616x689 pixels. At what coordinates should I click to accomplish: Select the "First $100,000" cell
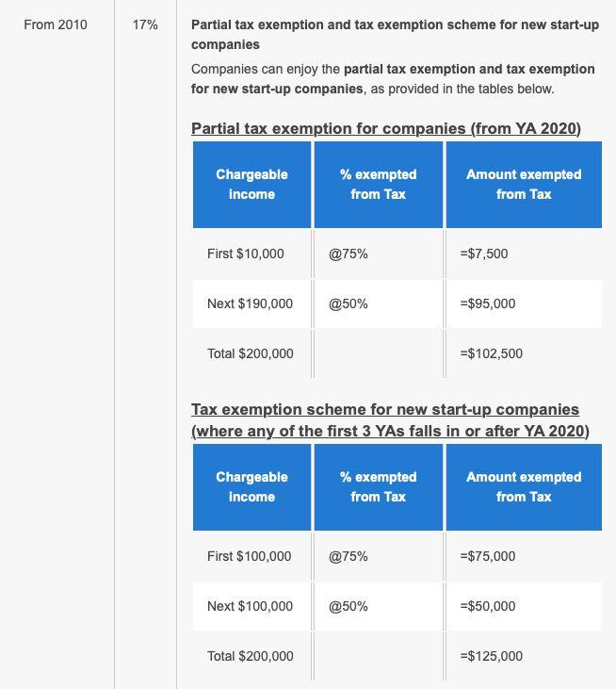250,556
